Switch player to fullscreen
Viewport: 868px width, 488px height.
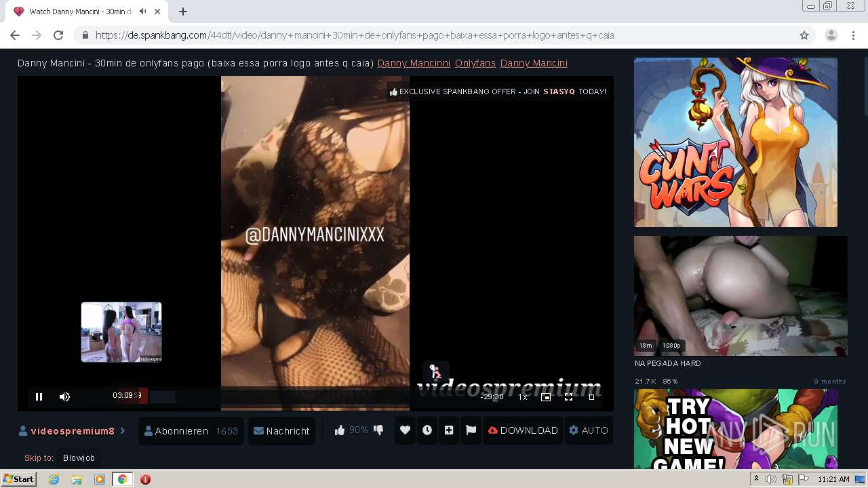coord(569,397)
